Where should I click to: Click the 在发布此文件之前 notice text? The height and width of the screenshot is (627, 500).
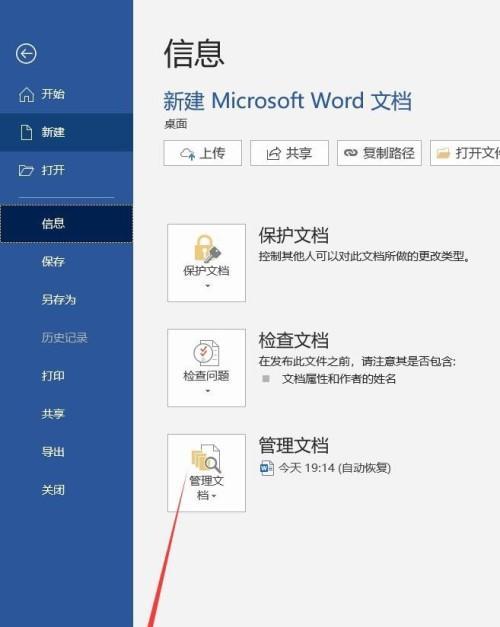tap(357, 361)
